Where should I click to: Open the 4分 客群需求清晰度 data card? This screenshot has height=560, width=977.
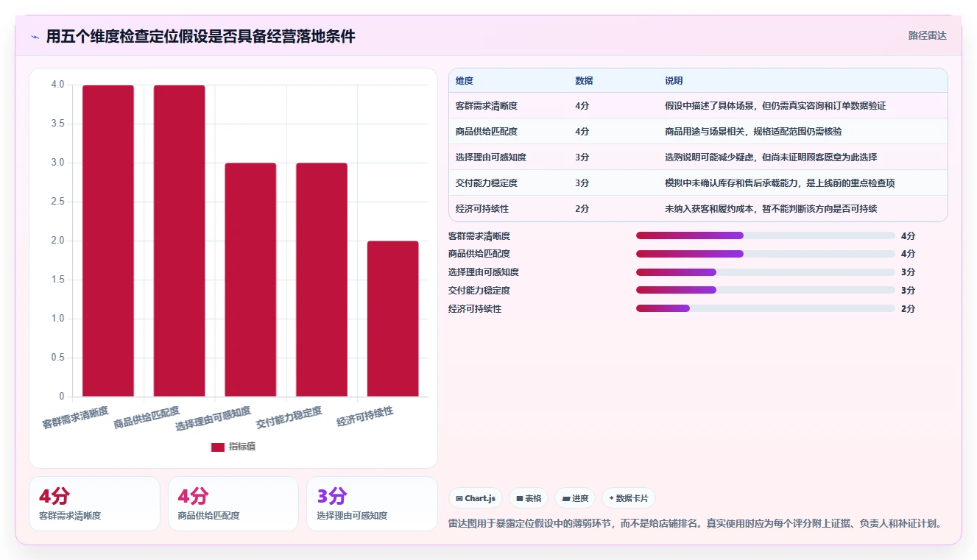click(x=94, y=504)
